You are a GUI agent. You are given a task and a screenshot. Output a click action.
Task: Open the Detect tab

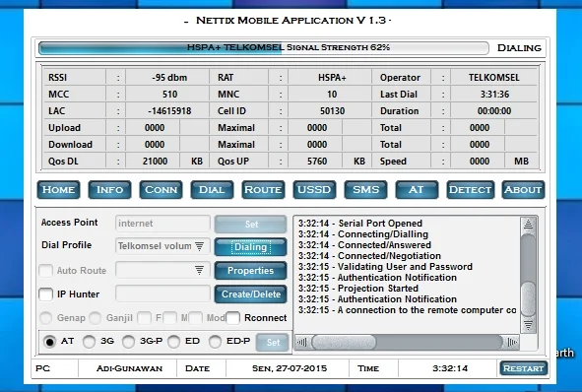[471, 190]
